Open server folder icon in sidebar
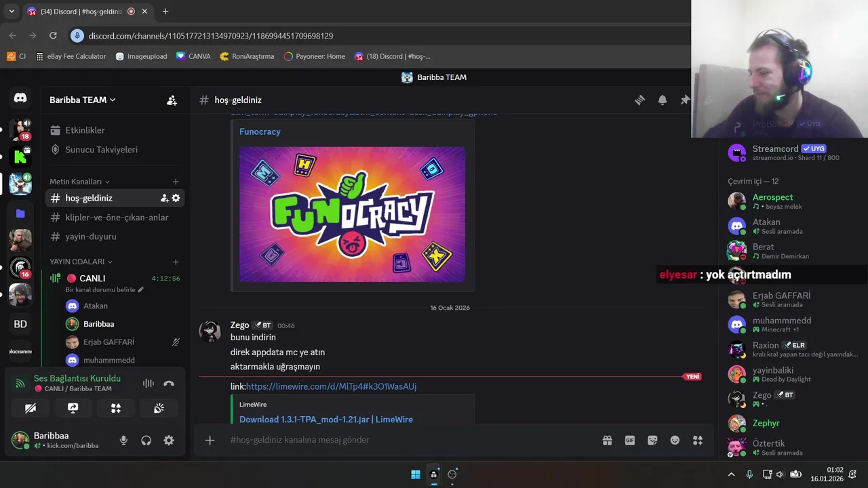Screen dimensions: 868x488 [x=20, y=213]
